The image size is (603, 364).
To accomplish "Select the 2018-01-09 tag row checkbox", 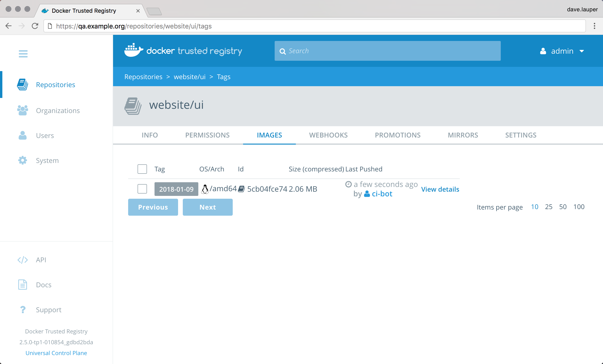I will coord(142,189).
